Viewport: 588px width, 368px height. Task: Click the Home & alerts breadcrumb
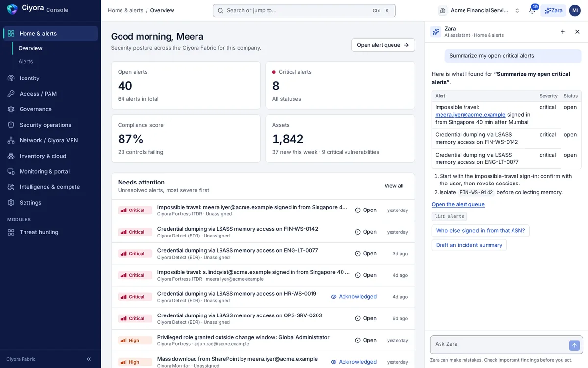coord(125,10)
